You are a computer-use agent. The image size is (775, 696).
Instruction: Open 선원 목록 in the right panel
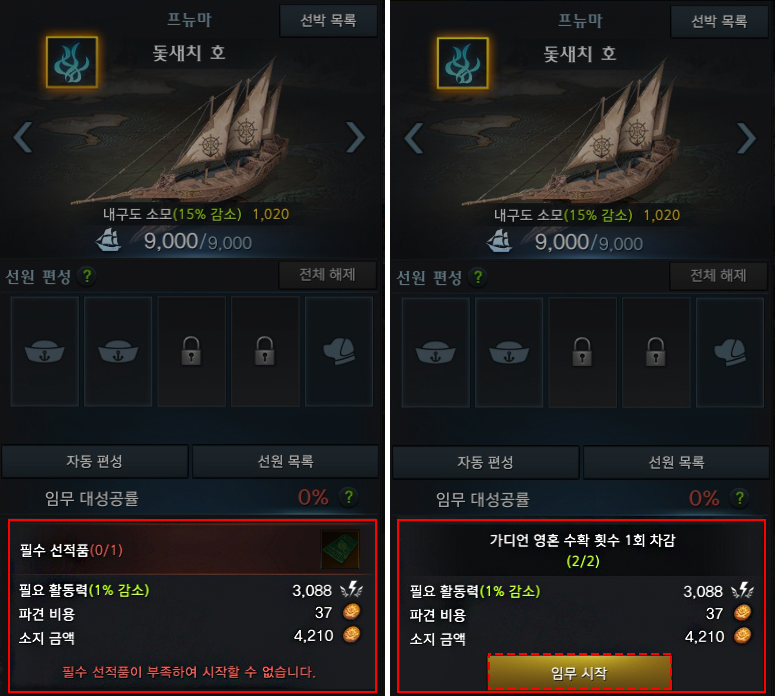point(676,462)
